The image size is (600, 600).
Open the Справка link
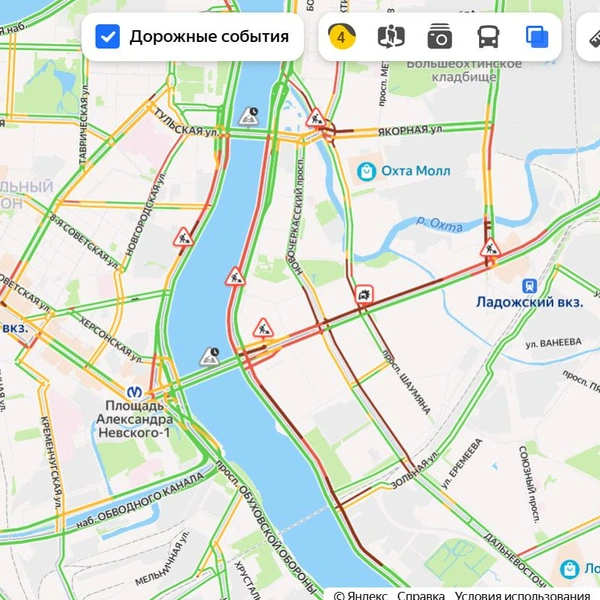pos(421,595)
